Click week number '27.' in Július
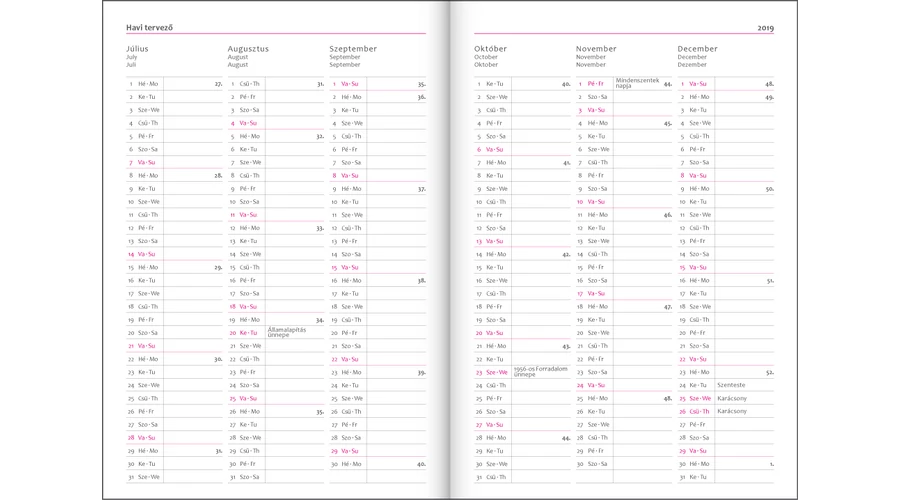Screen dimensions: 900x500 point(218,84)
